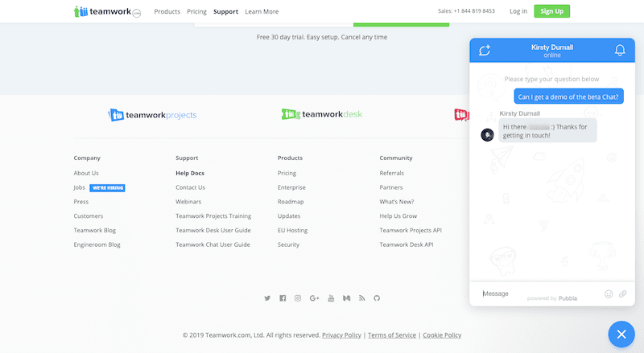Image resolution: width=644 pixels, height=353 pixels.
Task: Open the Pricing nav item
Action: tap(196, 11)
